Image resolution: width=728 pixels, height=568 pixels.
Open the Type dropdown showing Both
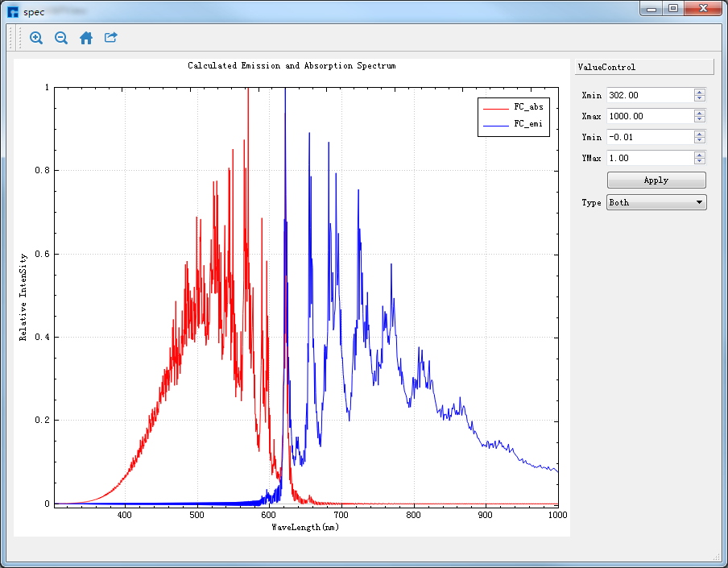pyautogui.click(x=656, y=203)
